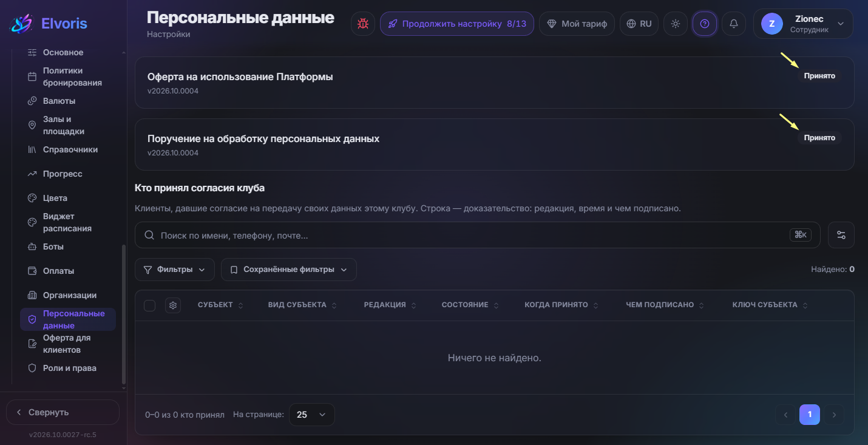This screenshot has width=868, height=445.
Task: Open Справочники in the sidebar
Action: 68,149
